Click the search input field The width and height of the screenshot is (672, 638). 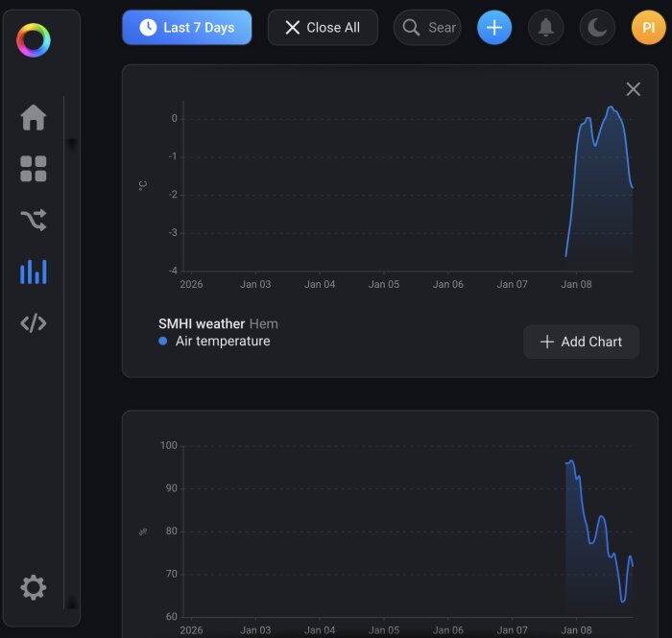click(427, 28)
